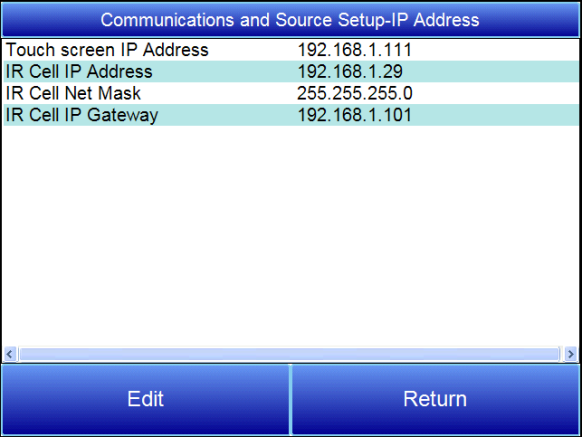582x437 pixels.
Task: Highlight the IR Cell IP Address label
Action: click(79, 71)
